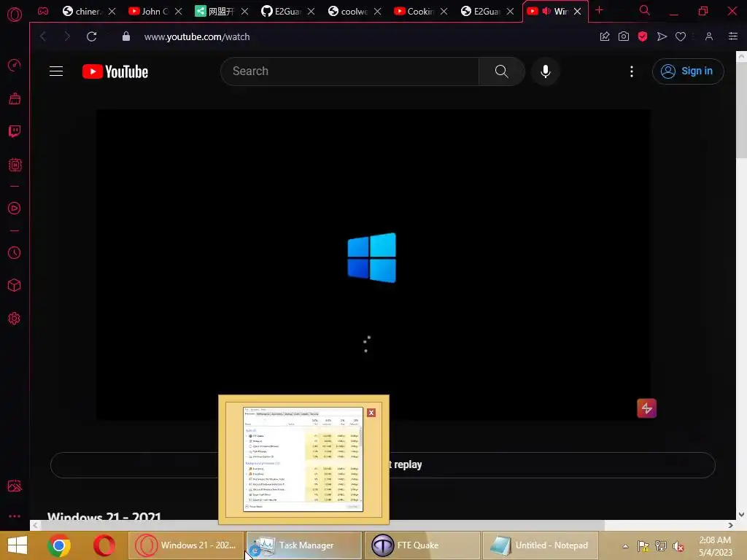This screenshot has width=747, height=560.
Task: Go forward to the next page
Action: click(67, 36)
